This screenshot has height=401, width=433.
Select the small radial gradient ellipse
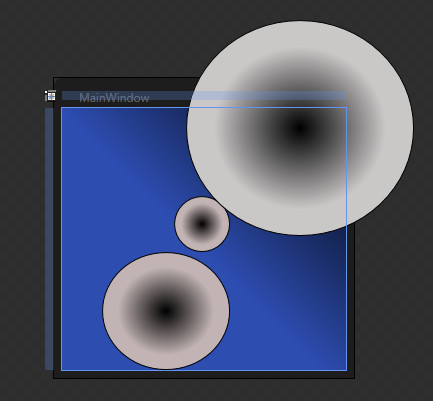[x=202, y=224]
